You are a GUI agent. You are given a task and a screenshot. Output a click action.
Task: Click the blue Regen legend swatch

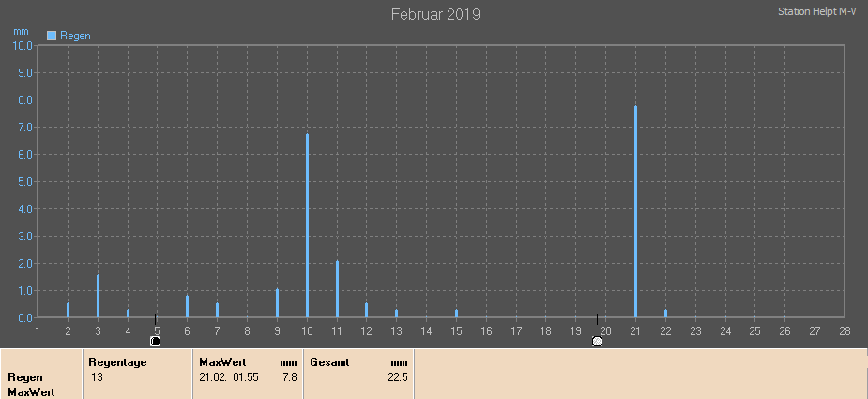click(x=52, y=36)
